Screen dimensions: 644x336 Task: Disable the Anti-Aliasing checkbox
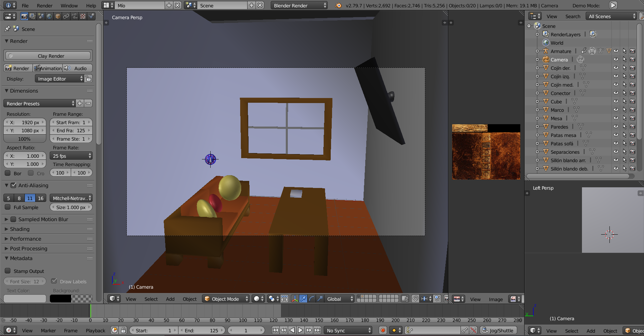point(14,185)
